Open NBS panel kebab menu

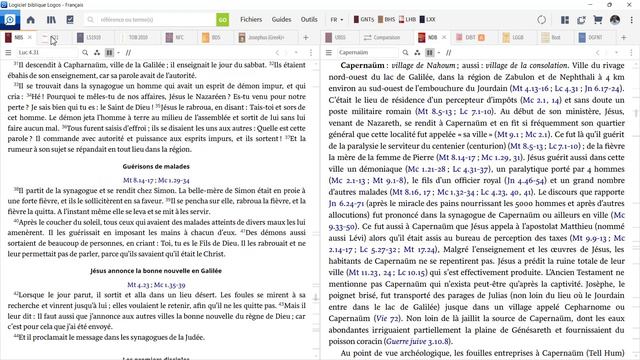coord(311,53)
